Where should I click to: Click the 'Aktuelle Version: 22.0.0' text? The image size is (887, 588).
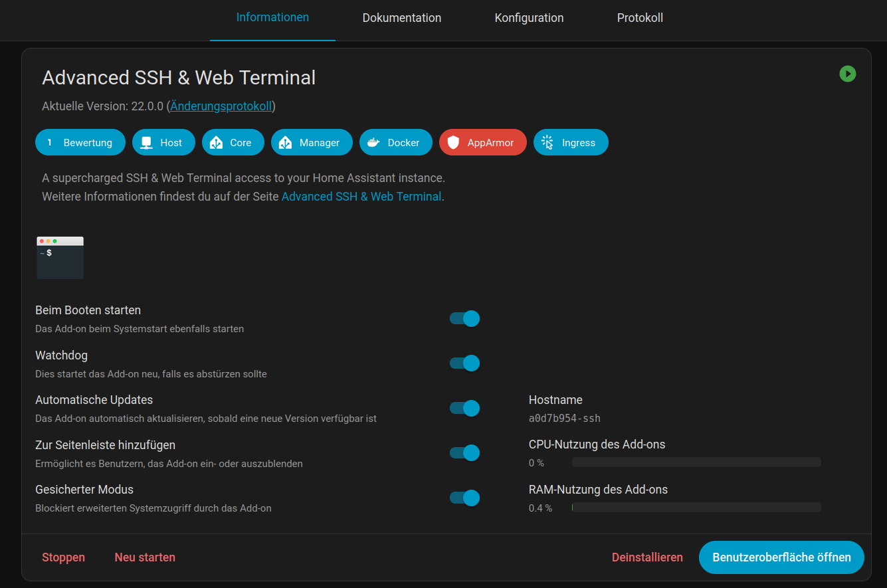point(102,106)
